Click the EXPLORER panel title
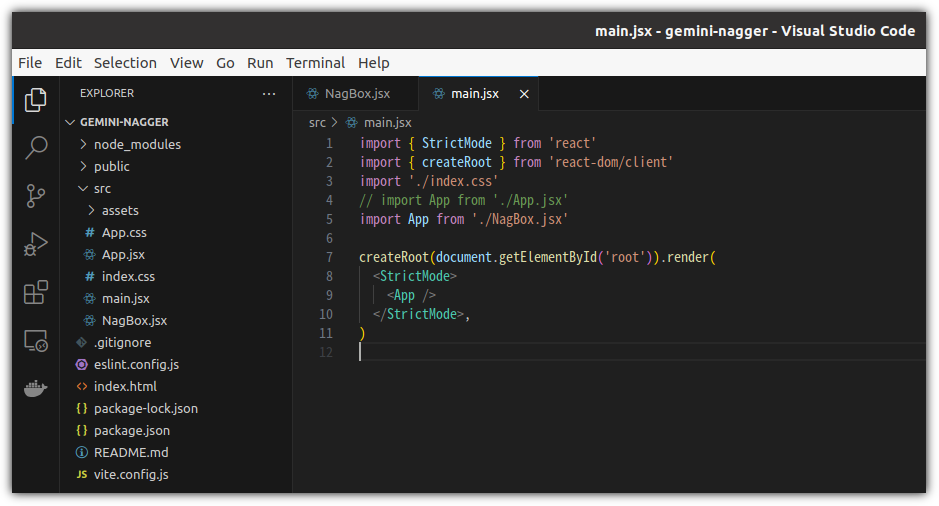Screen dimensions: 939x506 pos(107,93)
